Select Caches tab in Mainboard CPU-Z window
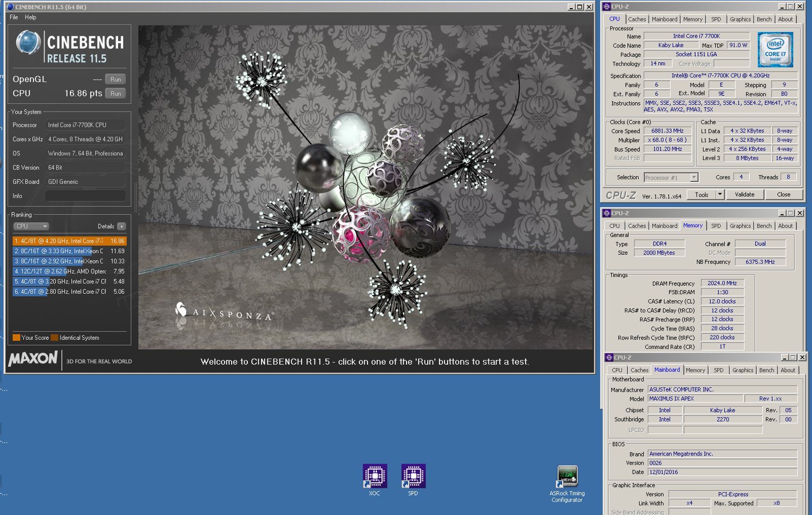Image resolution: width=812 pixels, height=515 pixels. pyautogui.click(x=639, y=371)
